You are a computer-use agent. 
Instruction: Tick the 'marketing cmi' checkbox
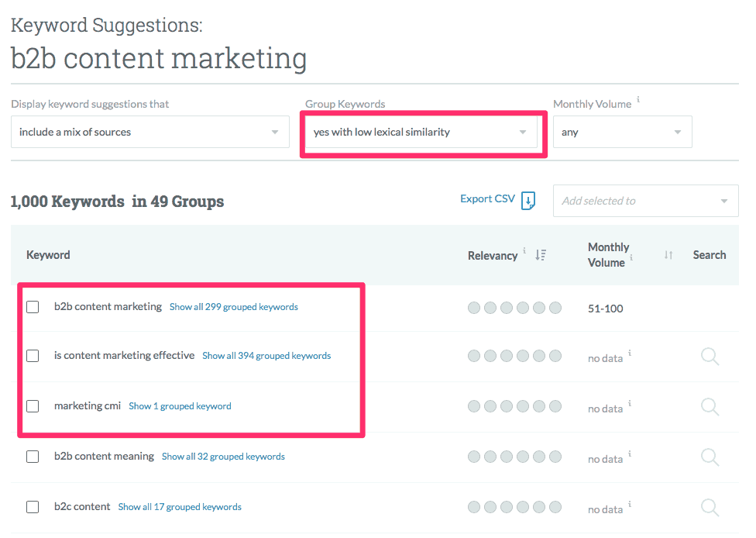33,406
